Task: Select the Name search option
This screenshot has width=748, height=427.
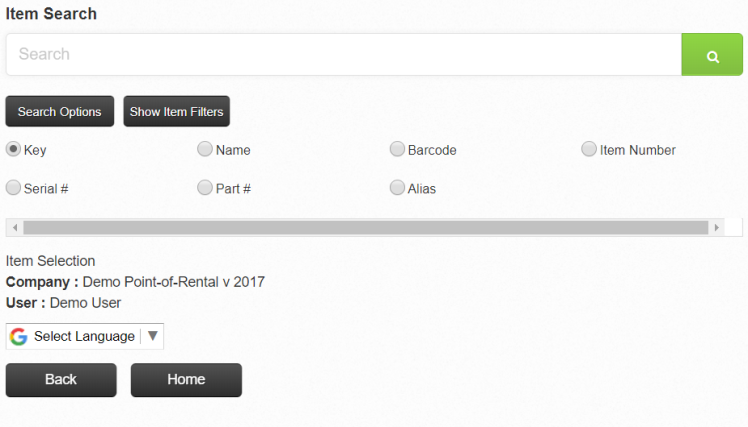Action: pyautogui.click(x=205, y=149)
